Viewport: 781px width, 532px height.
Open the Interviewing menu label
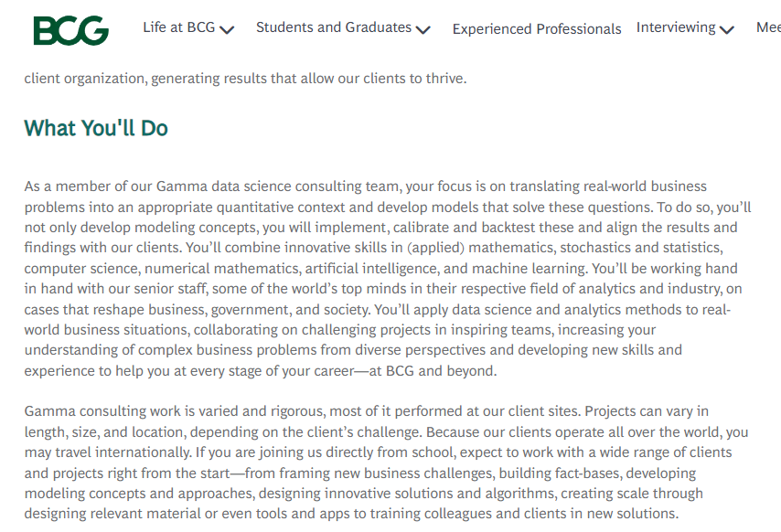coord(676,27)
